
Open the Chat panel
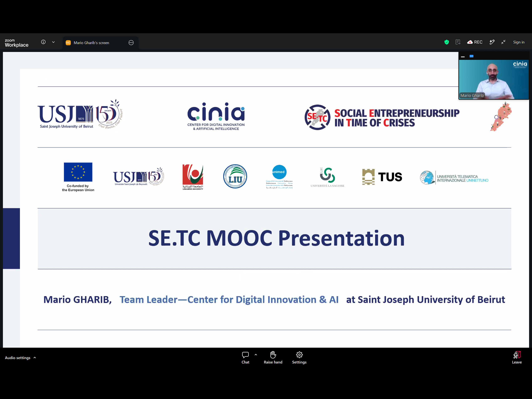(x=245, y=358)
